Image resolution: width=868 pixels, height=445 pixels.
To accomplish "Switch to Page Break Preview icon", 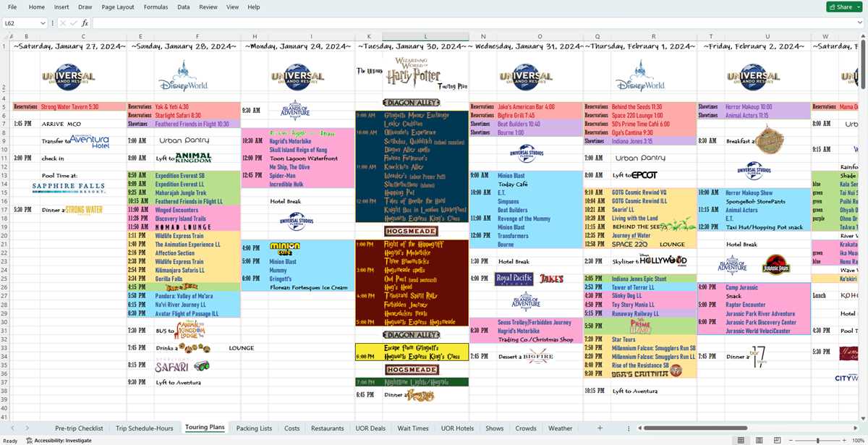I will [778, 440].
